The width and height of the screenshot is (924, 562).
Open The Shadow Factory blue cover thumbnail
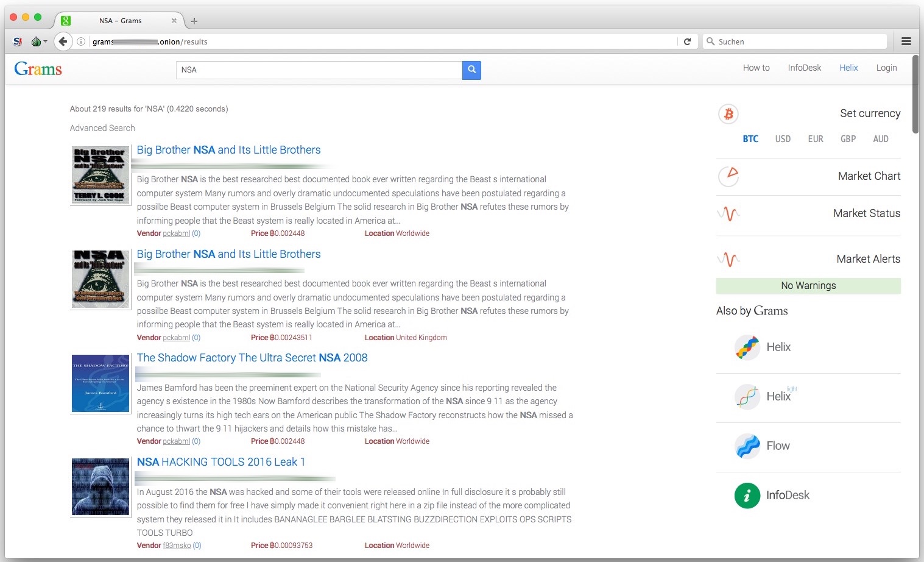101,383
